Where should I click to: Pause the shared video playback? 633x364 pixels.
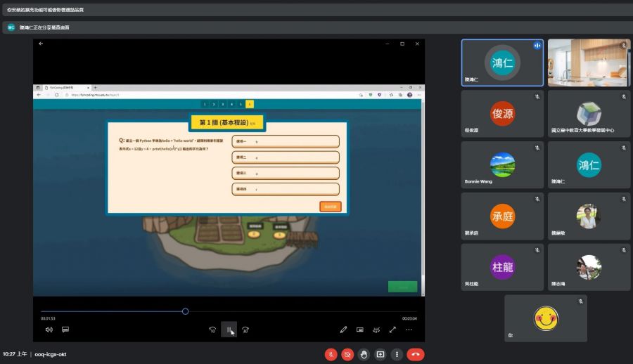pos(229,330)
